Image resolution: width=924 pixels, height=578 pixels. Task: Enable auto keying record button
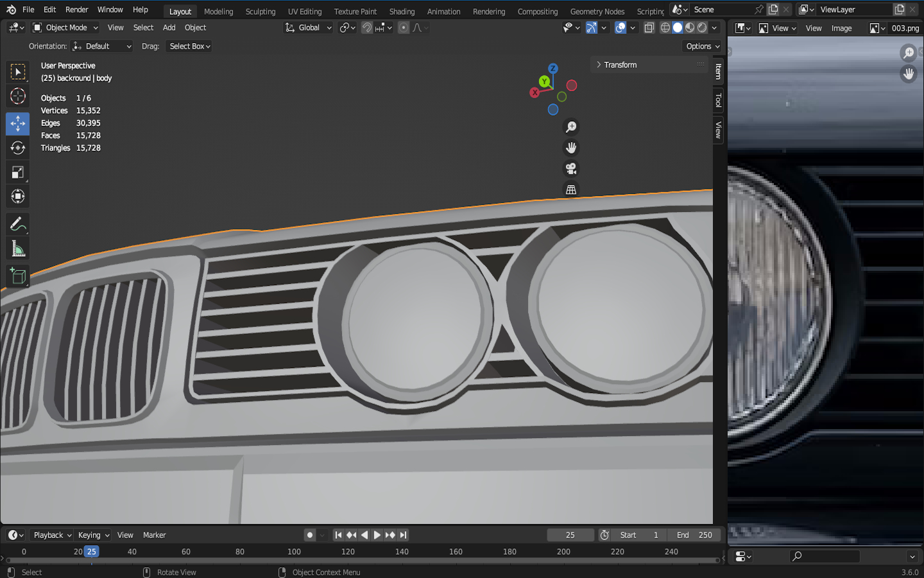[310, 535]
